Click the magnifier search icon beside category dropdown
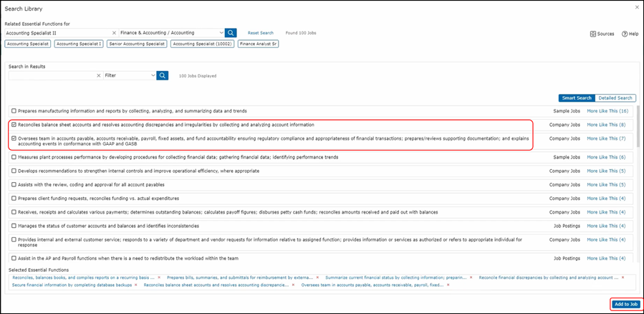644x314 pixels. pos(231,33)
